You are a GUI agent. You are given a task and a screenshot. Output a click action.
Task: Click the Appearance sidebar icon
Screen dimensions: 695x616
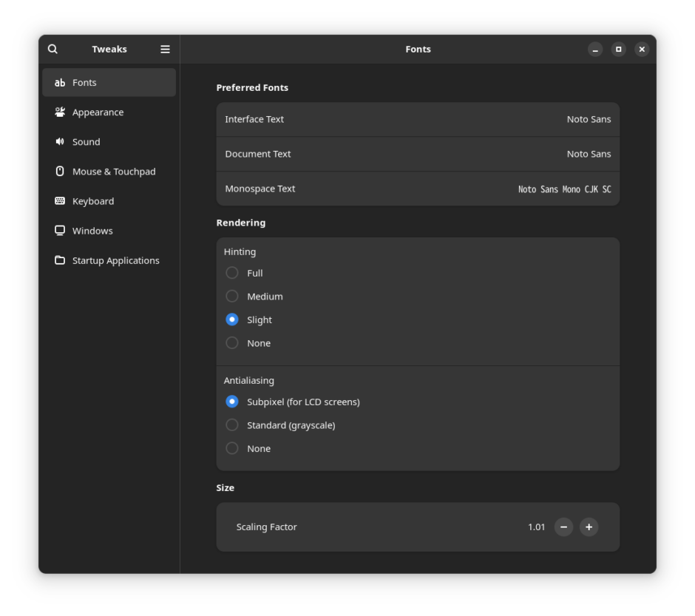point(60,112)
